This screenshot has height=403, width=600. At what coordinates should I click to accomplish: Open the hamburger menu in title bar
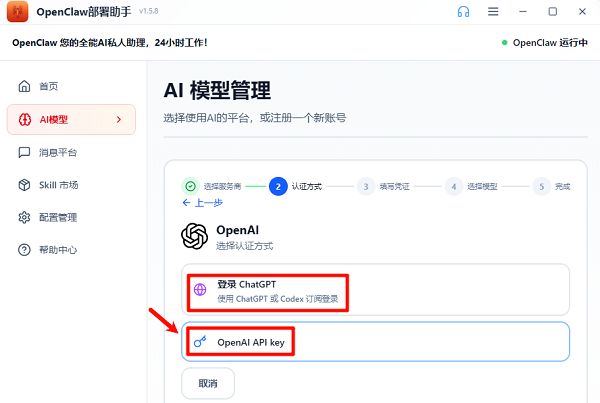tap(493, 12)
